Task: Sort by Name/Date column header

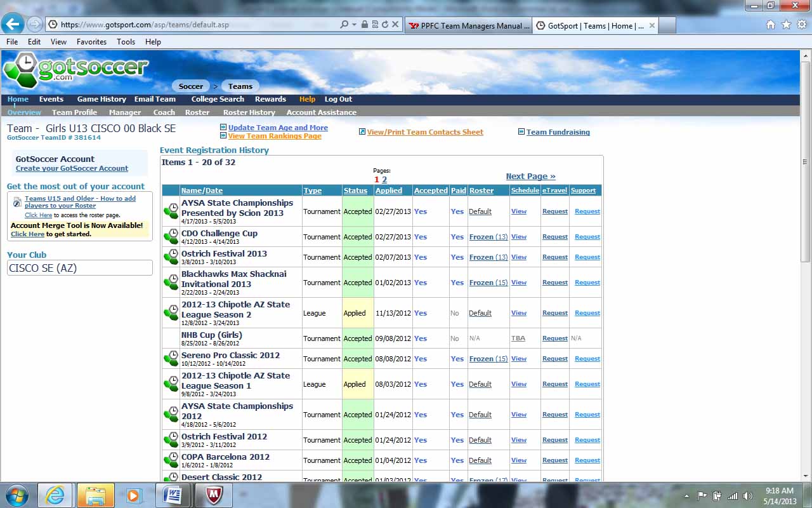Action: tap(202, 190)
